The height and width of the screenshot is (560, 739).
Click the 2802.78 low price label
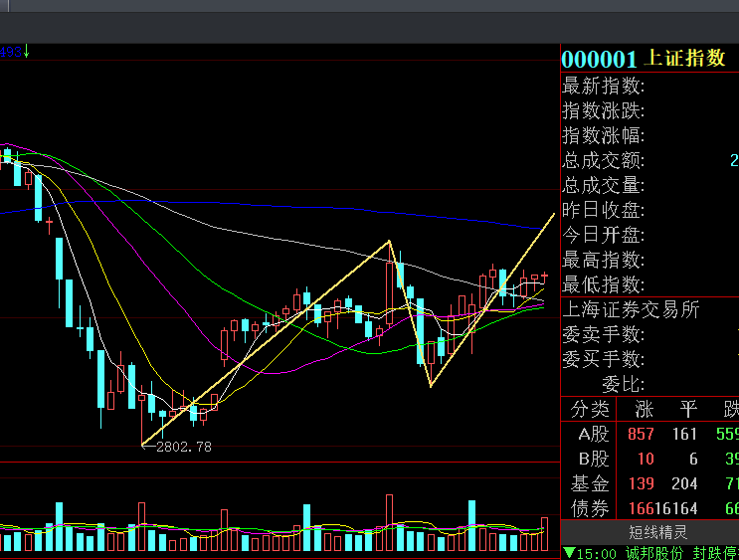tap(184, 447)
